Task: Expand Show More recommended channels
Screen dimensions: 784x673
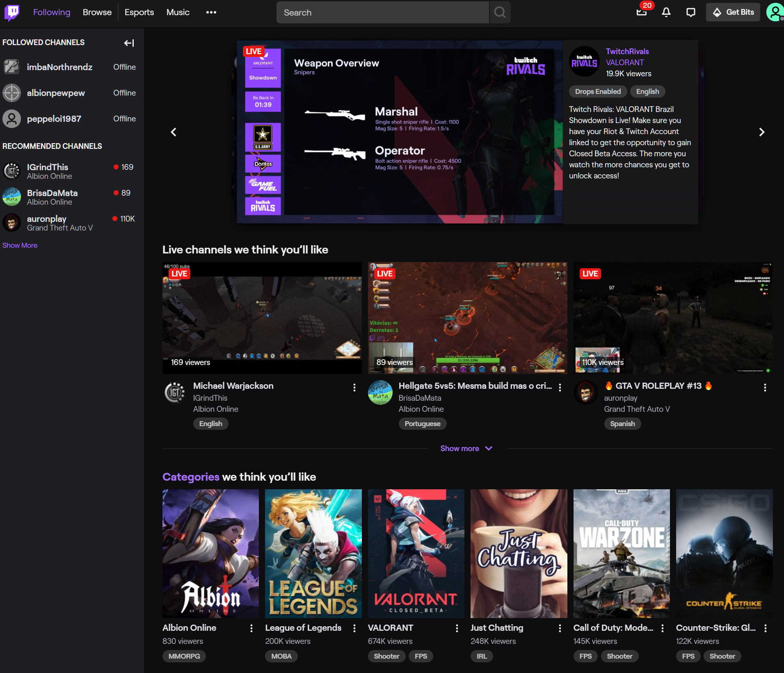Action: pos(20,245)
